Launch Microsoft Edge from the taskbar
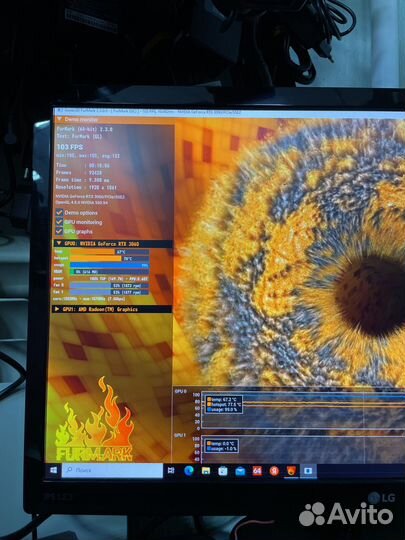Viewport: 405px width, 540px height. (188, 470)
